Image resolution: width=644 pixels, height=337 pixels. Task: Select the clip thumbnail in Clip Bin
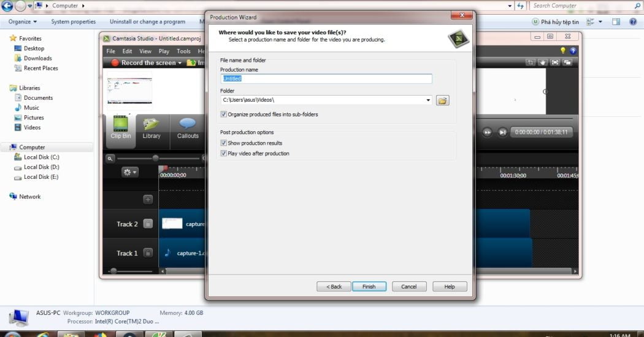click(x=130, y=90)
